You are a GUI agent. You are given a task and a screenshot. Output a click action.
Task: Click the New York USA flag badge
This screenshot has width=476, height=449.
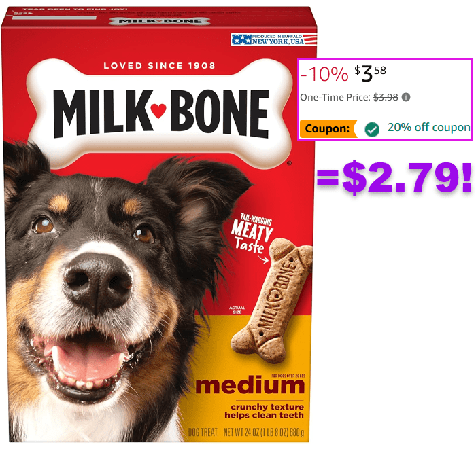[274, 39]
